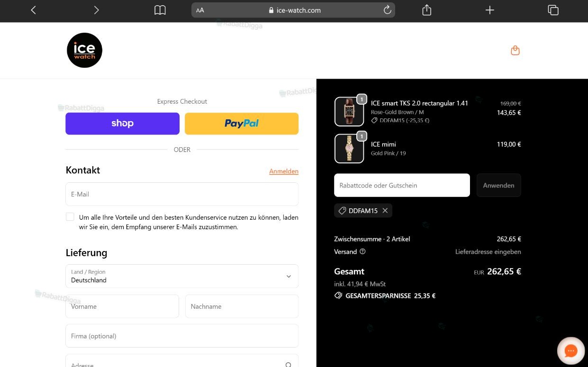Select the ICE mimi watch thumbnail

point(349,149)
